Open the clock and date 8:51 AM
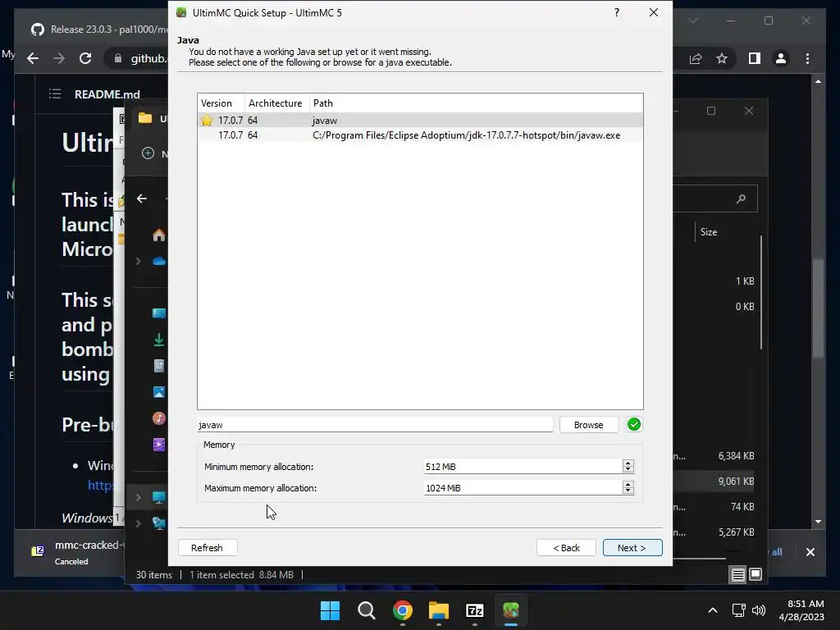 point(801,610)
